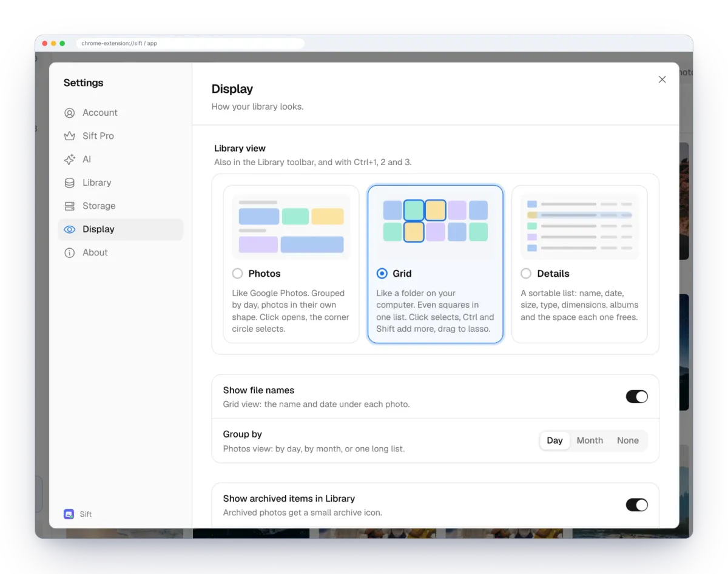
Task: Click the green macOS window button
Action: pyautogui.click(x=62, y=44)
